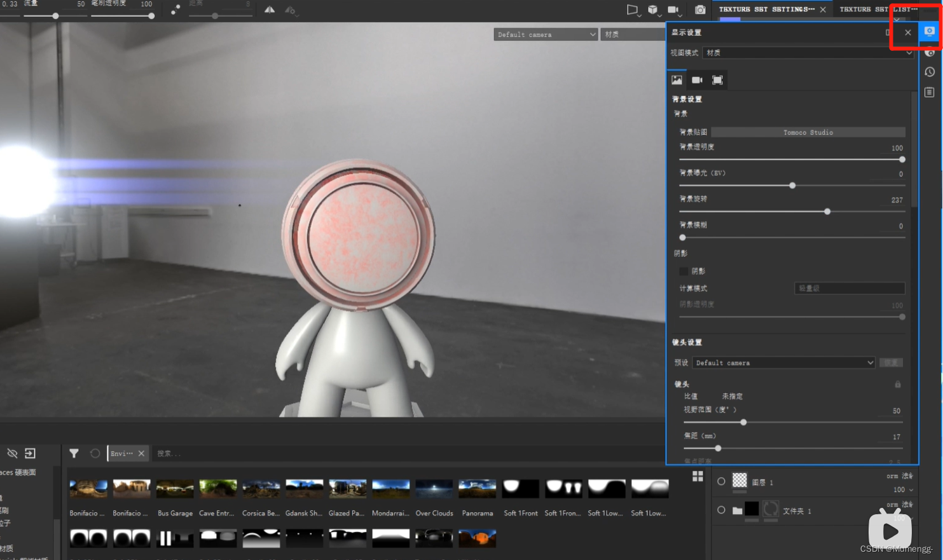This screenshot has width=943, height=560.
Task: Select the Over Clouds environment thumbnail
Action: tap(434, 488)
